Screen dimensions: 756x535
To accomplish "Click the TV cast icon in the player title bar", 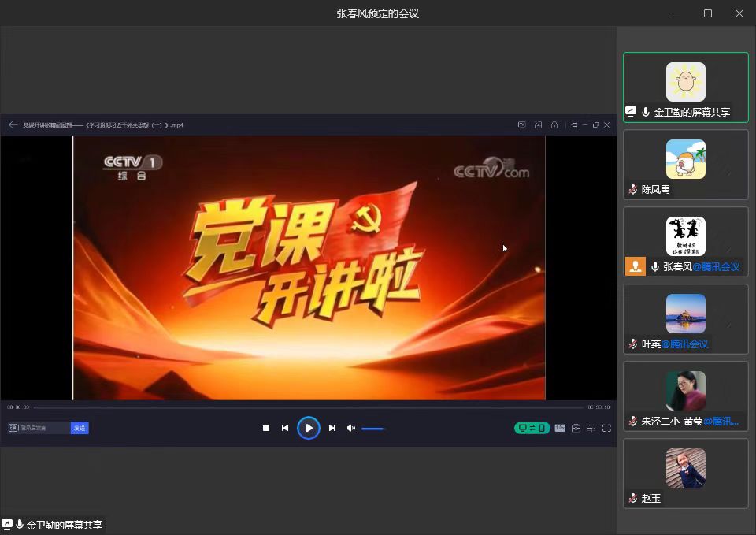I will (521, 125).
